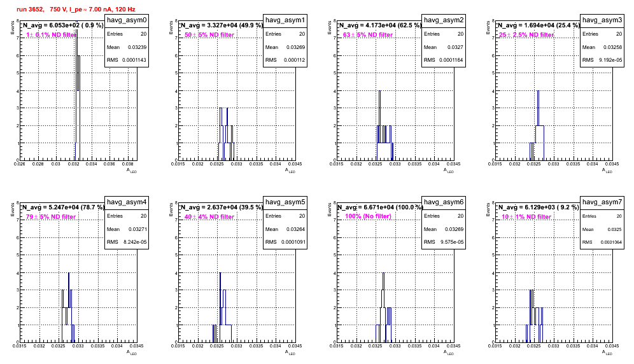Select the havg_asym1 stats box title

pos(285,20)
